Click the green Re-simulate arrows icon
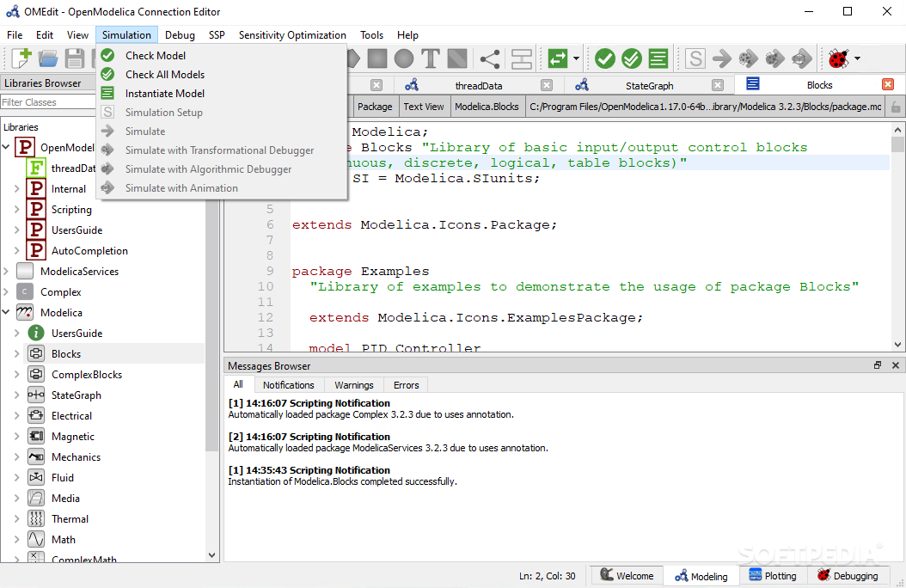This screenshot has width=906, height=588. (x=558, y=58)
